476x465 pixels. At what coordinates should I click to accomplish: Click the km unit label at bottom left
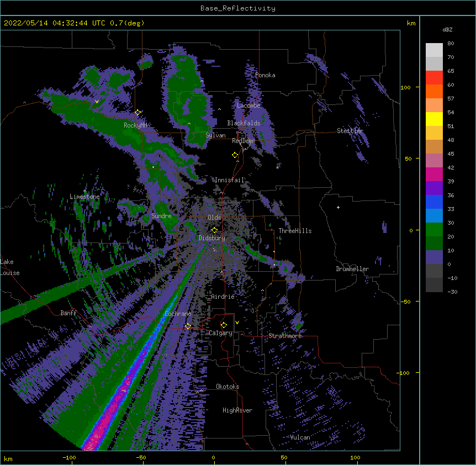(8, 458)
